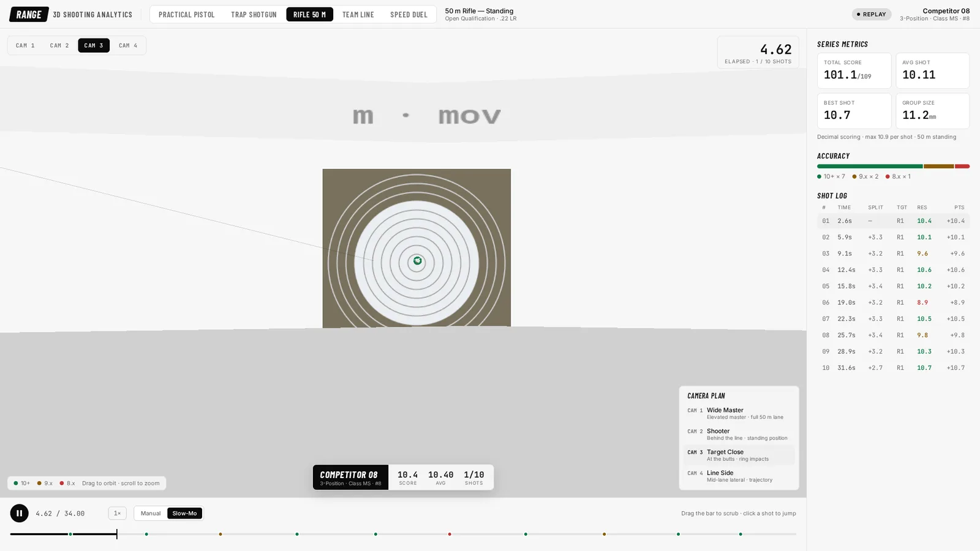Jump to shot 01 in shot log
The height and width of the screenshot is (551, 980).
pos(893,221)
